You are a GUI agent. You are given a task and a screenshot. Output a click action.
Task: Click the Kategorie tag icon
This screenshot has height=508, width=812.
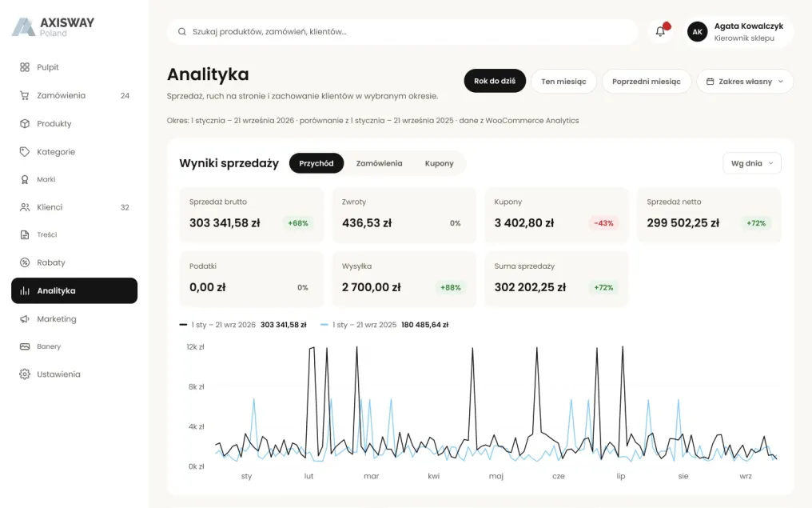tap(24, 152)
